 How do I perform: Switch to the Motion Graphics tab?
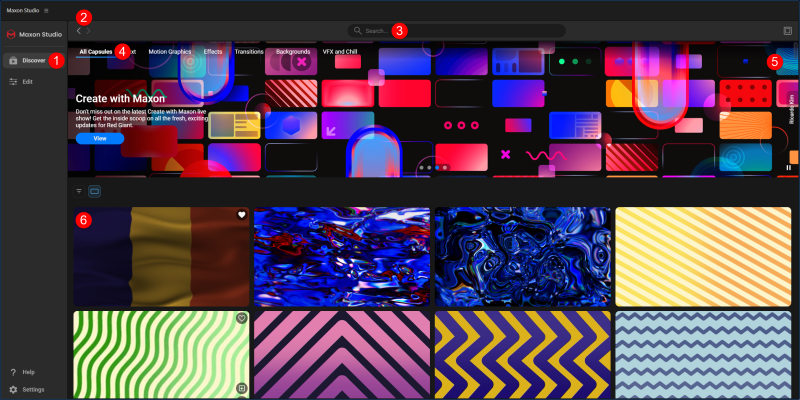tap(170, 51)
